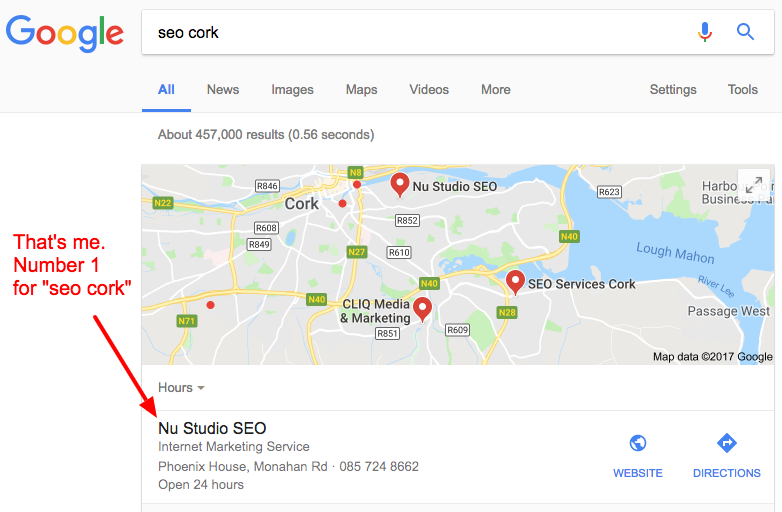Switch to the Images tab

[292, 89]
